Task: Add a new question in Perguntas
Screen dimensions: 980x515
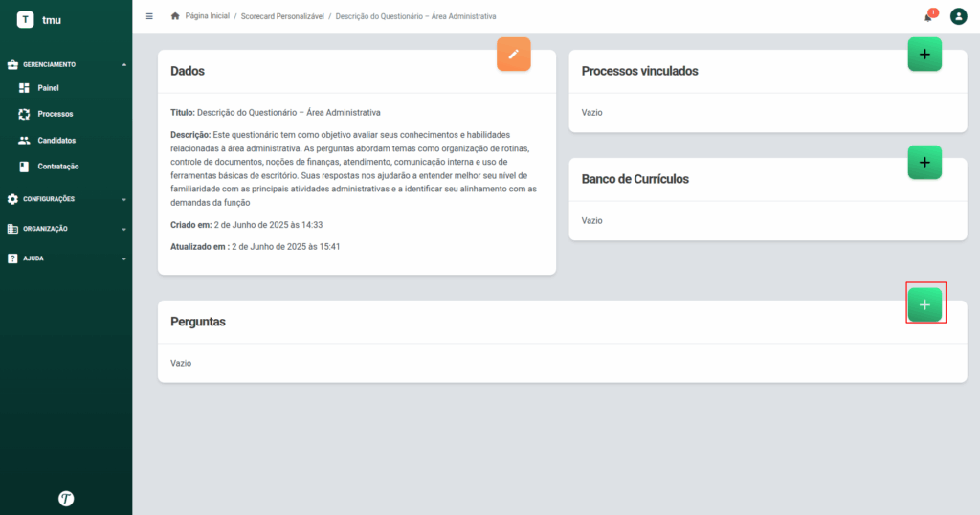Action: 924,305
